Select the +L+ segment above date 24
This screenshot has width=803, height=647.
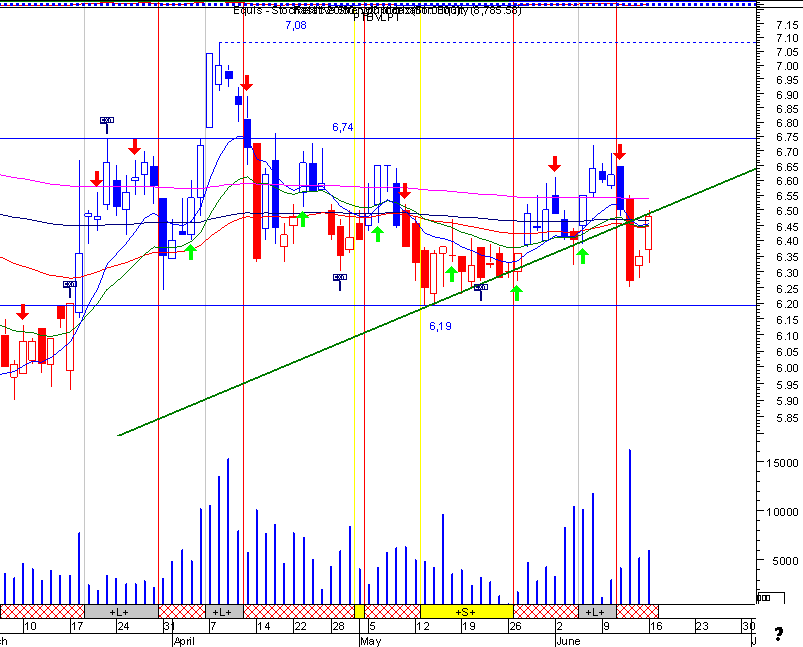coord(121,612)
